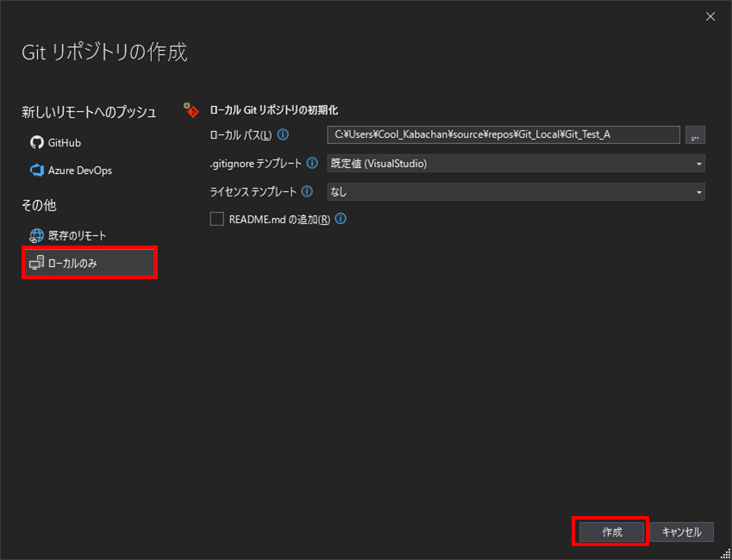
Task: Select ローカルのみ option
Action: [89, 264]
